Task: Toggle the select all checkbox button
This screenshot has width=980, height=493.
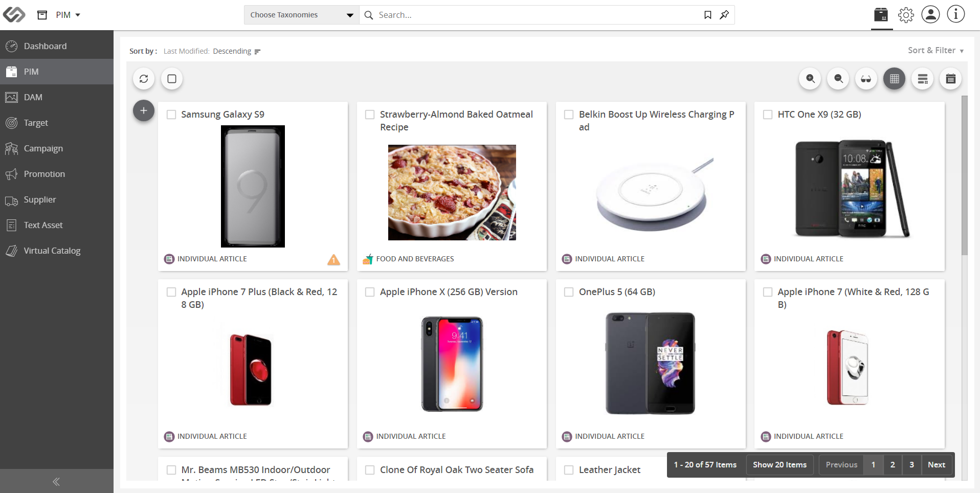Action: [172, 79]
